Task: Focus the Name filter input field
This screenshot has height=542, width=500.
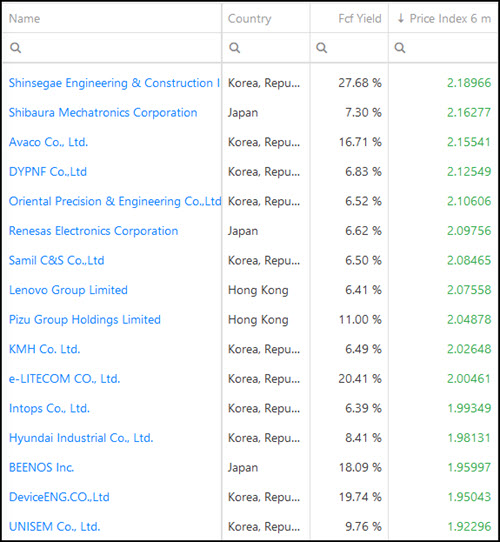Action: tap(112, 48)
